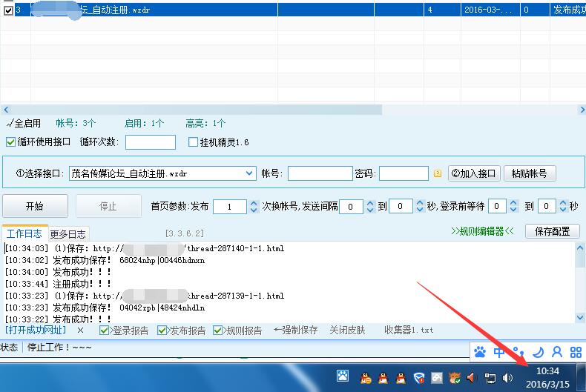Click the 粘贴帐号 button
Image resolution: width=586 pixels, height=392 pixels.
(x=529, y=173)
